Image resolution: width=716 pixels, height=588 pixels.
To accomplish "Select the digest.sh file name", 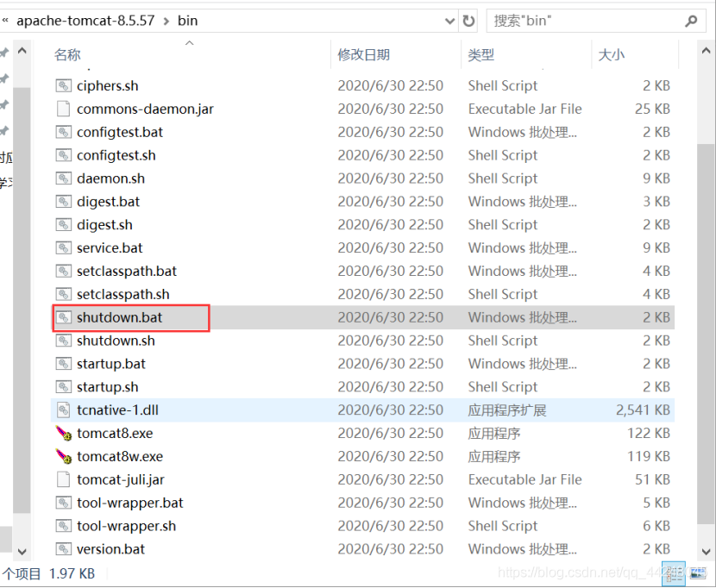I will 104,225.
